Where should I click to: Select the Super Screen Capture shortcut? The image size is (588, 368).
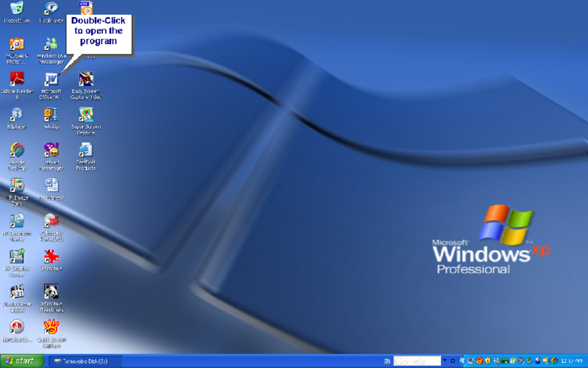pos(86,121)
